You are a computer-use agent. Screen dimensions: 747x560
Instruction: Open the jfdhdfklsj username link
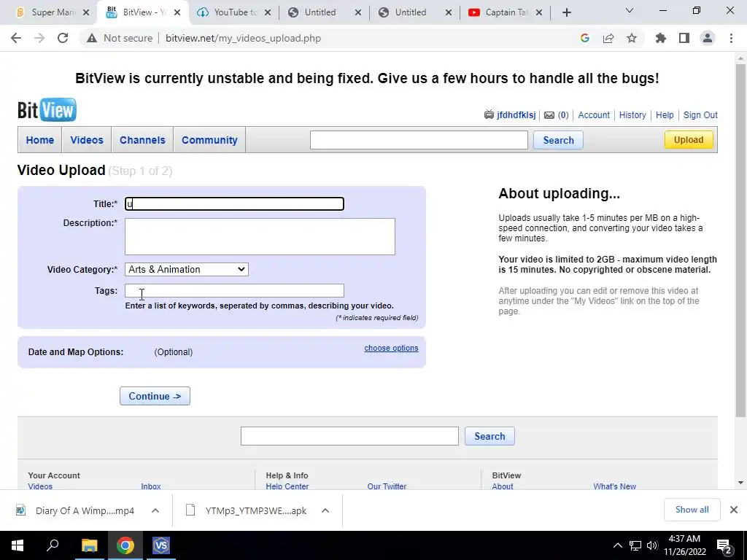pos(516,114)
